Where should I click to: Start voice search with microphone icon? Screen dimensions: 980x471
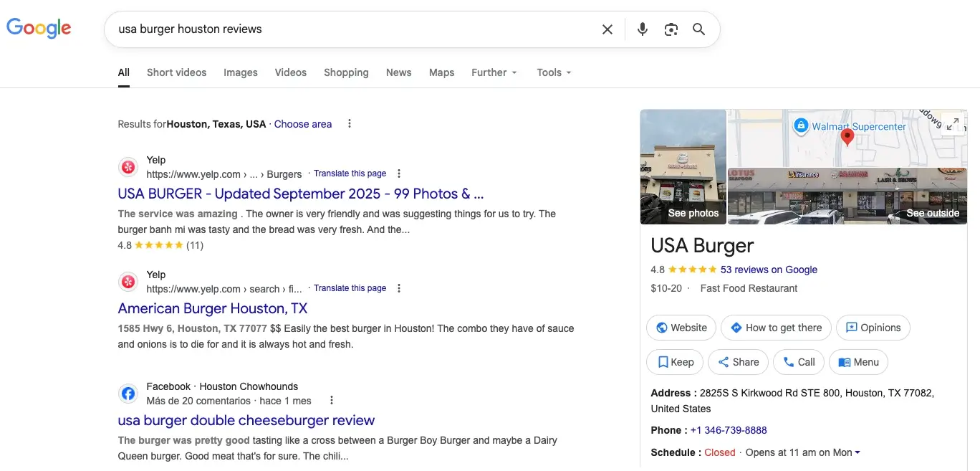[x=643, y=29]
